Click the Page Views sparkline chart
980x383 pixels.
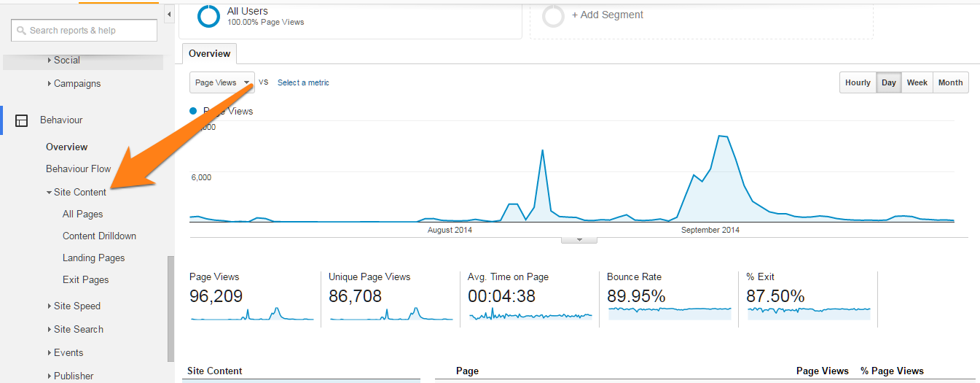coord(252,314)
